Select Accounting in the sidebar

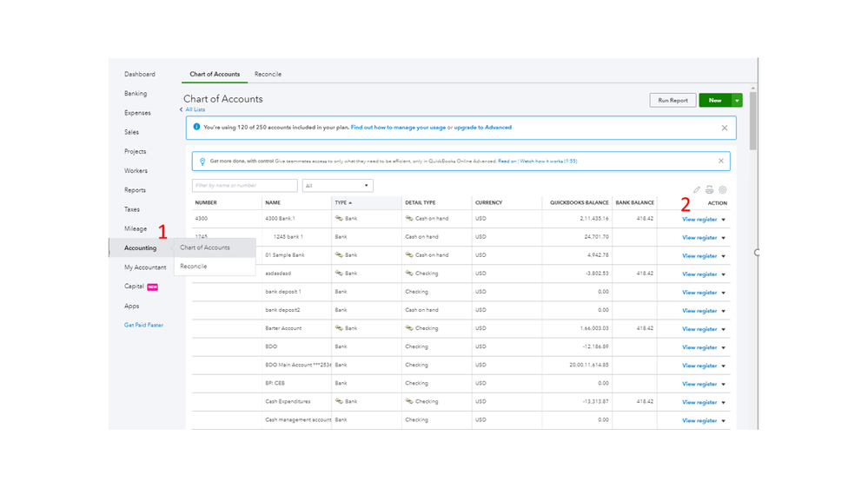(141, 247)
